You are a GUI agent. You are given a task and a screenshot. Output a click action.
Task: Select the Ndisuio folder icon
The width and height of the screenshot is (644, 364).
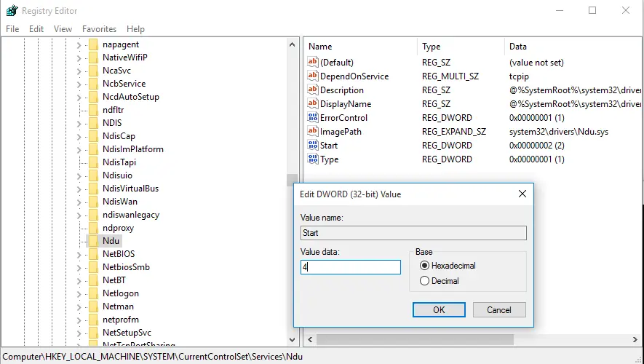click(94, 175)
